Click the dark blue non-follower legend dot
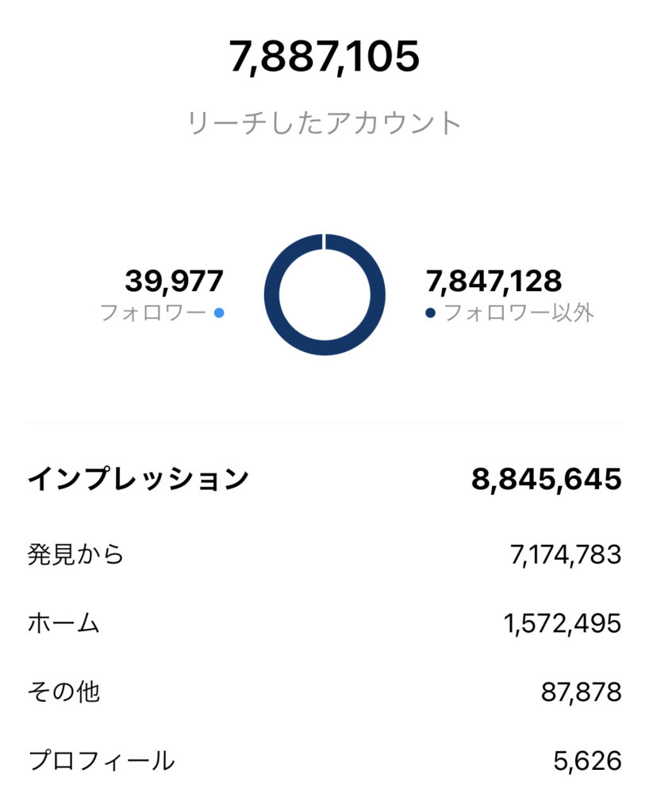Screen dimensions: 649x812 click(x=430, y=312)
